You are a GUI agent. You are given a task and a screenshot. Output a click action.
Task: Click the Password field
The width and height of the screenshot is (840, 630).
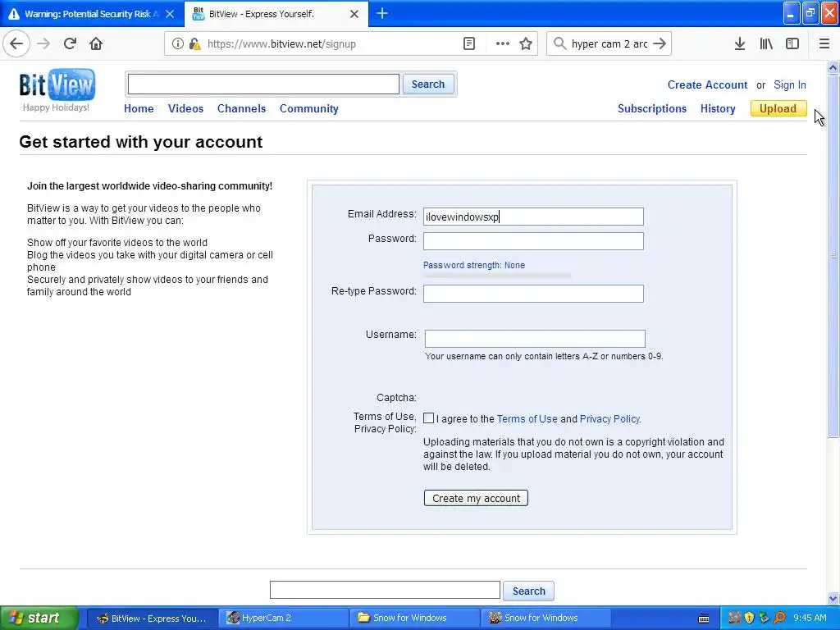[533, 241]
